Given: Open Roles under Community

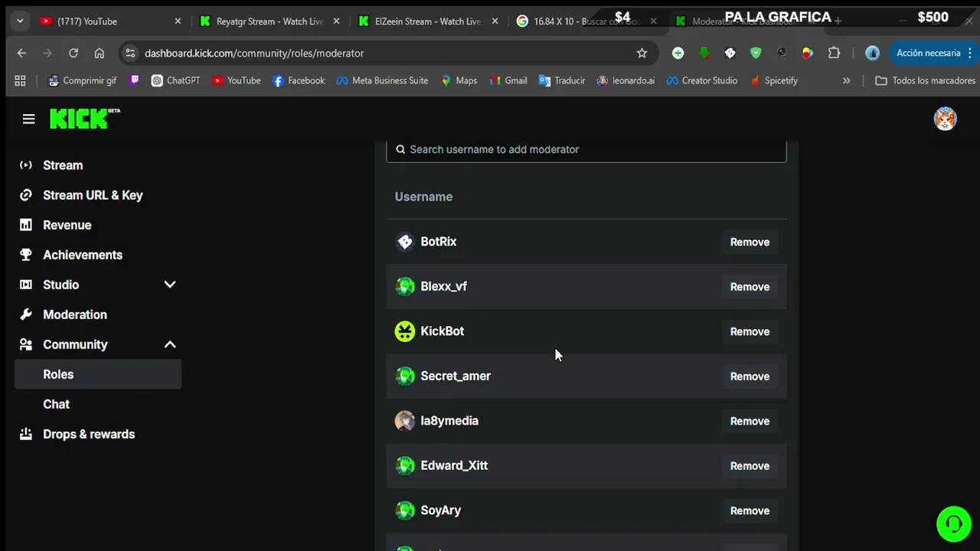Looking at the screenshot, I should pyautogui.click(x=98, y=374).
